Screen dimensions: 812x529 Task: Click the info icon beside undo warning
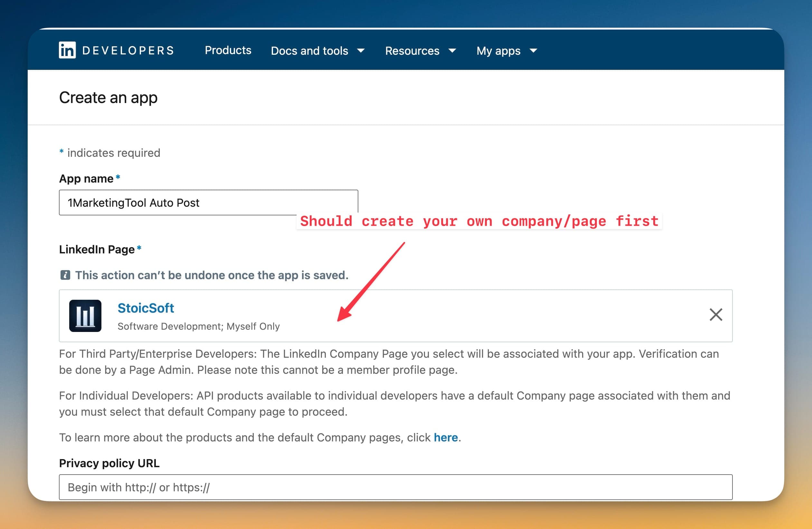[x=65, y=275]
